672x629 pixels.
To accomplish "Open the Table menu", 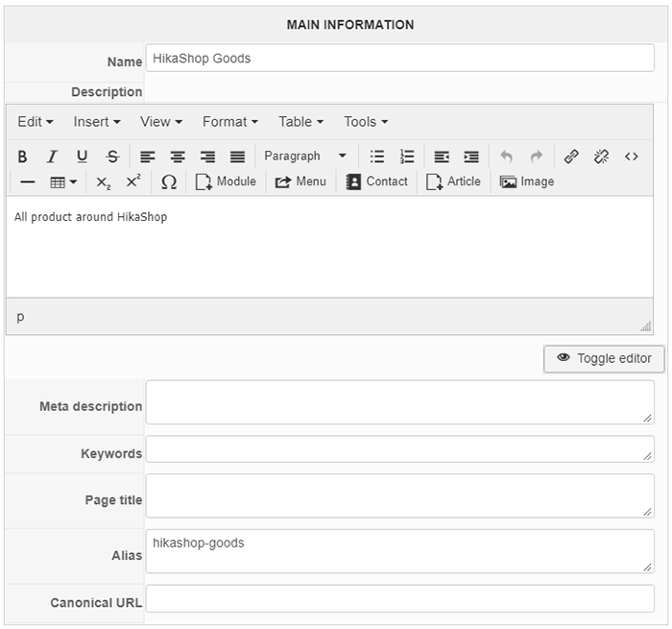I will pyautogui.click(x=300, y=122).
